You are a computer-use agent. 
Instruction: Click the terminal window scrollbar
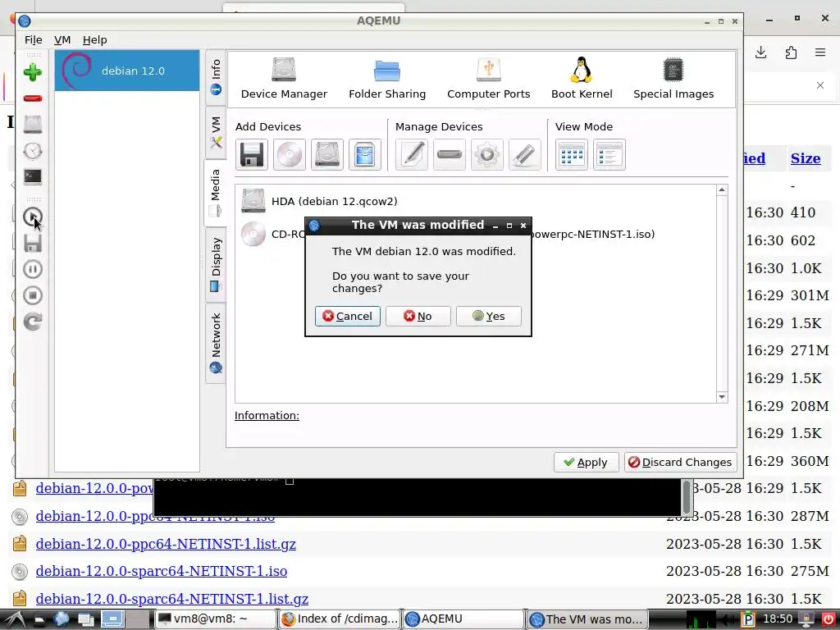(687, 497)
